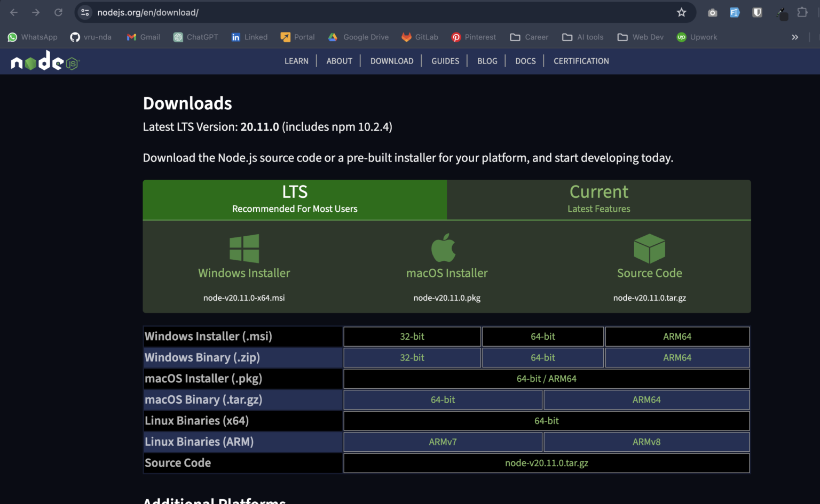
Task: Open the ChatGPT bookmark
Action: [x=195, y=37]
